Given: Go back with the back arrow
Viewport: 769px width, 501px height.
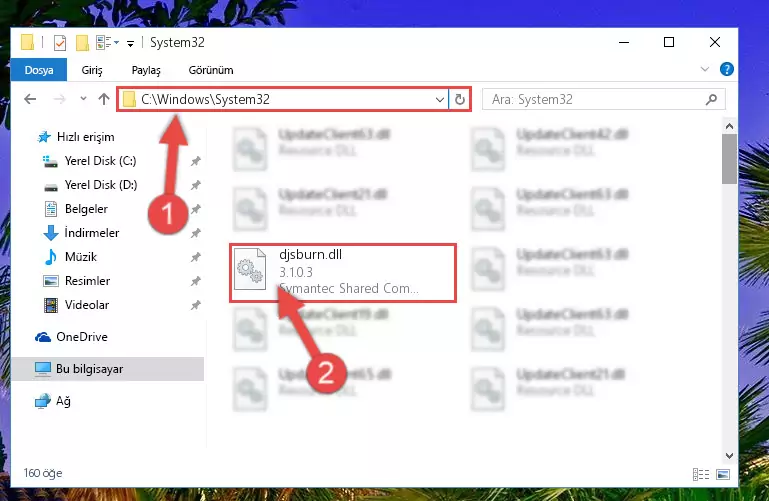Looking at the screenshot, I should pyautogui.click(x=30, y=100).
